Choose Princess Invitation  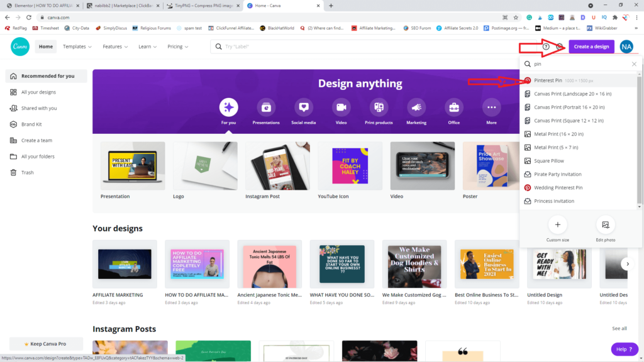pyautogui.click(x=579, y=201)
